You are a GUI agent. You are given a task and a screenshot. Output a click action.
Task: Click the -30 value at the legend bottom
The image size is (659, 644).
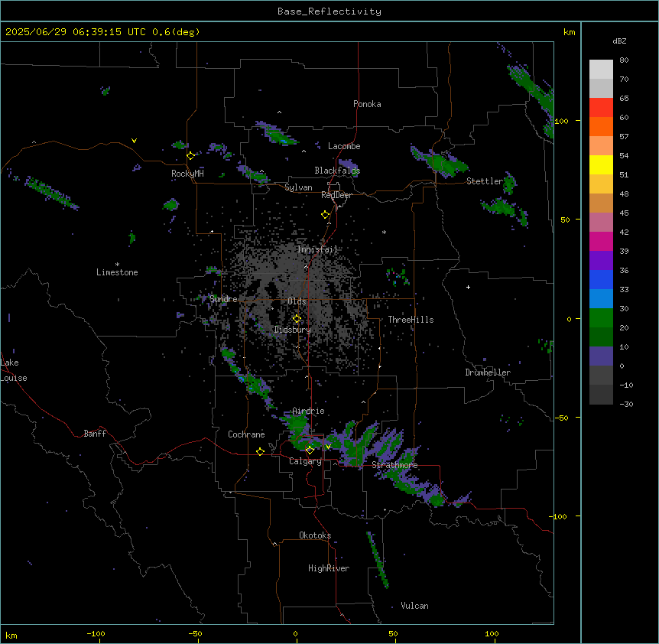[x=626, y=404]
